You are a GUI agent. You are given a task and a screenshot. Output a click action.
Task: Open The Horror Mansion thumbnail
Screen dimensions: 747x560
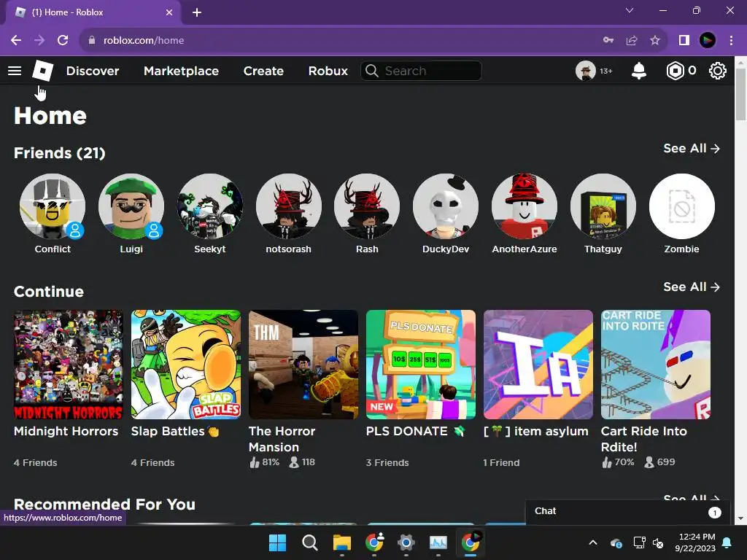pyautogui.click(x=303, y=365)
